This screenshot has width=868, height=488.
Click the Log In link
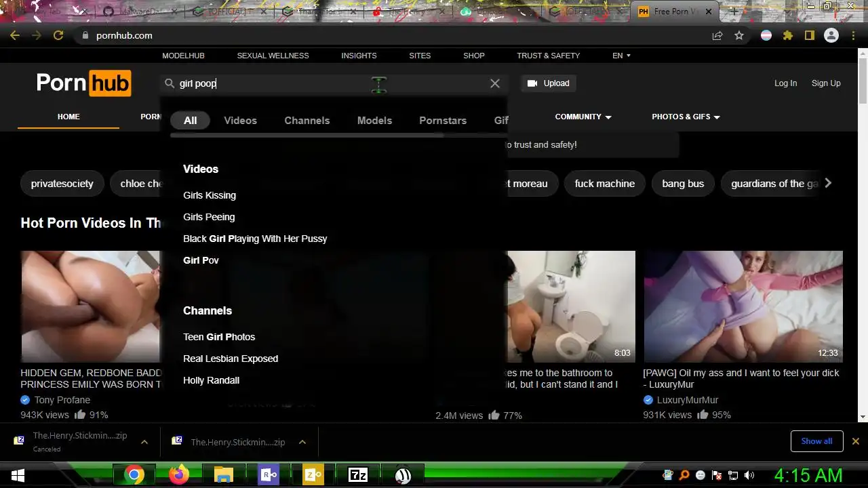pyautogui.click(x=785, y=83)
